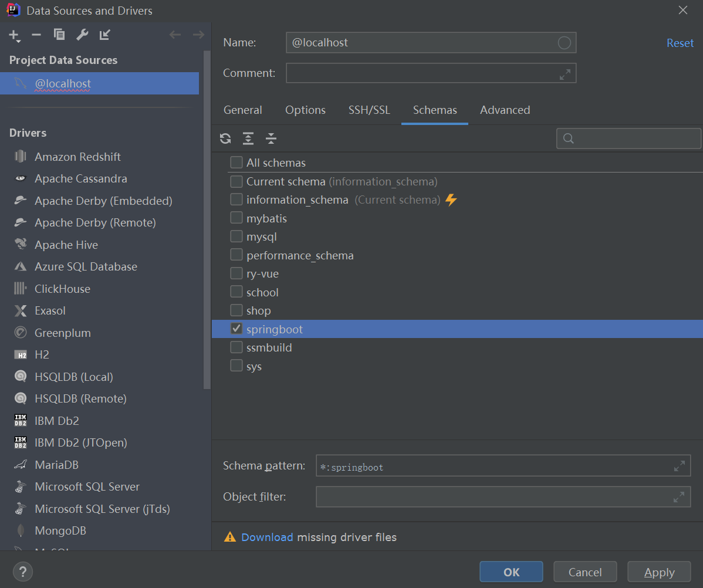Select IBM Db2 driver
Viewport: 703px width, 588px height.
pos(56,421)
